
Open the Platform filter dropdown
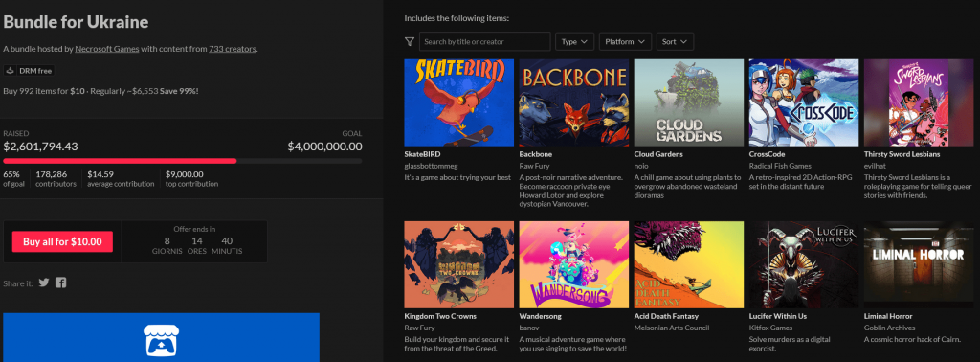coord(625,42)
